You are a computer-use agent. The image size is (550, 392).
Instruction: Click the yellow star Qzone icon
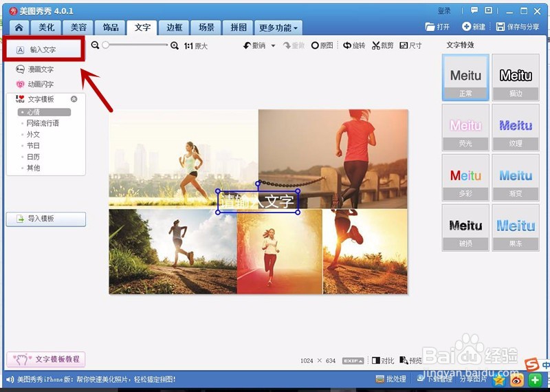pos(499,380)
